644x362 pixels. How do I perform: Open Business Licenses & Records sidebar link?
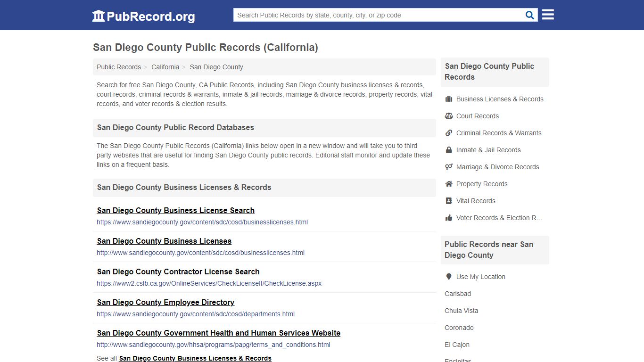[x=500, y=99]
